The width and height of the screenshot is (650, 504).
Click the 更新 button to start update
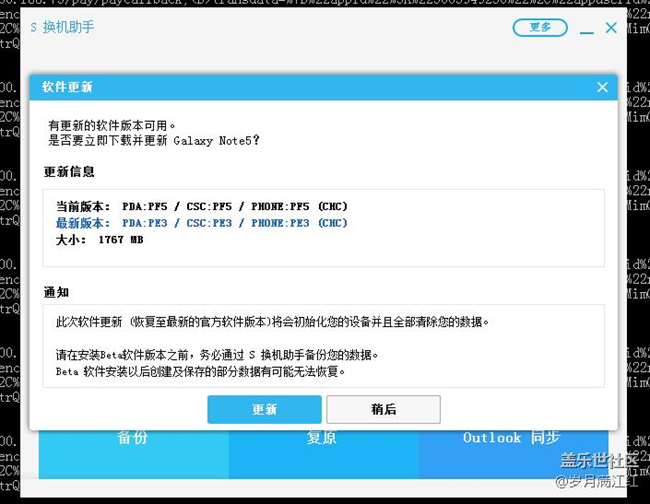264,409
